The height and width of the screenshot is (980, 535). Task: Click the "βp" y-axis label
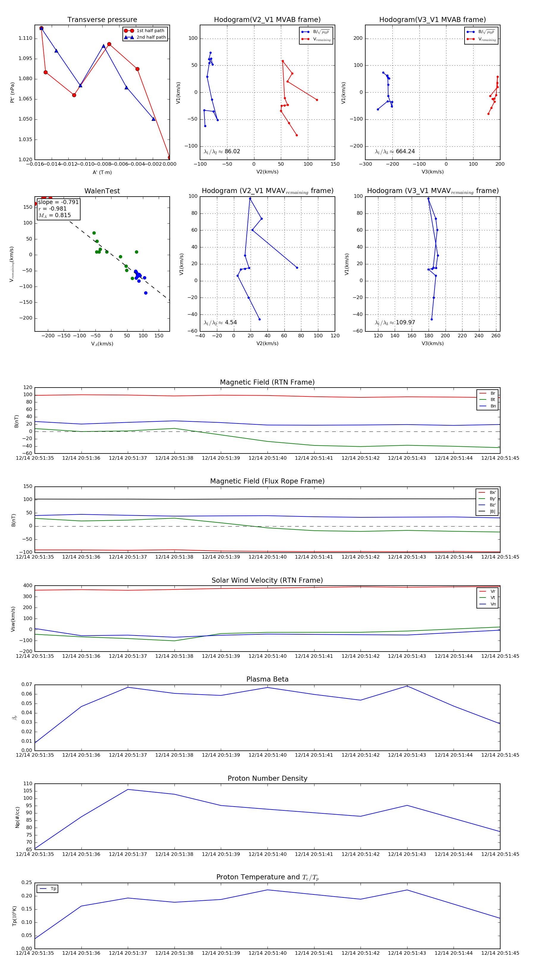point(15,718)
